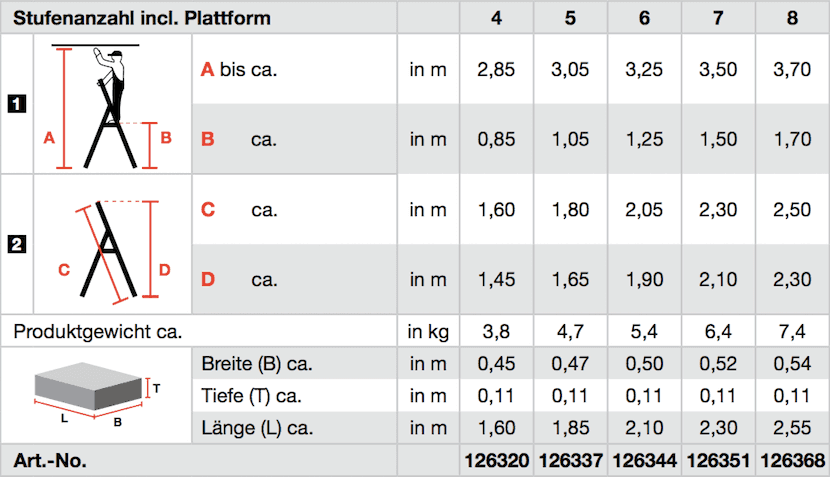Screen dimensions: 830x477
Task: Click the red B label in the row legend
Action: pos(207,139)
